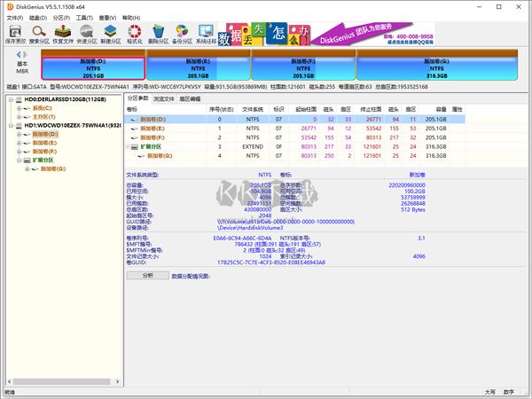532x399 pixels.
Task: Select the 新建分区 (New Partition) icon
Action: click(111, 34)
